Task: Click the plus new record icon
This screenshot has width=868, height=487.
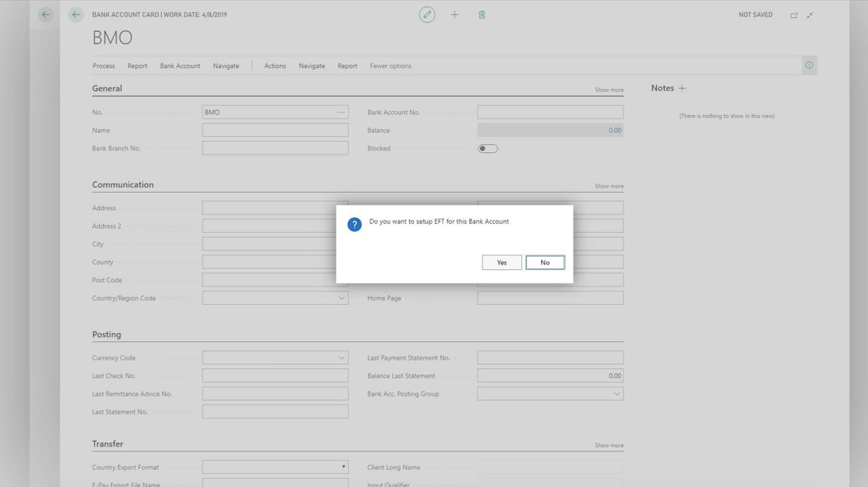Action: click(454, 15)
